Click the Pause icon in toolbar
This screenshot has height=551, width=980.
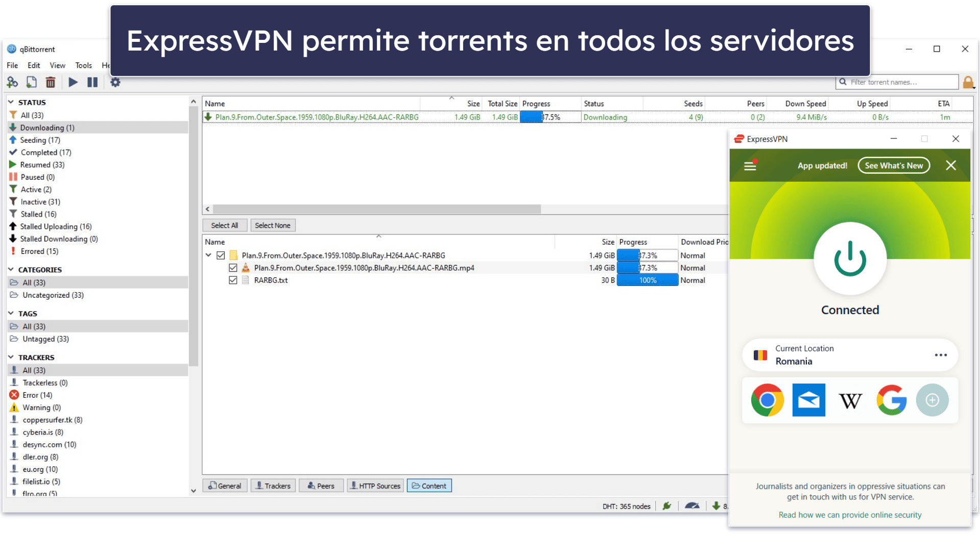(x=92, y=82)
